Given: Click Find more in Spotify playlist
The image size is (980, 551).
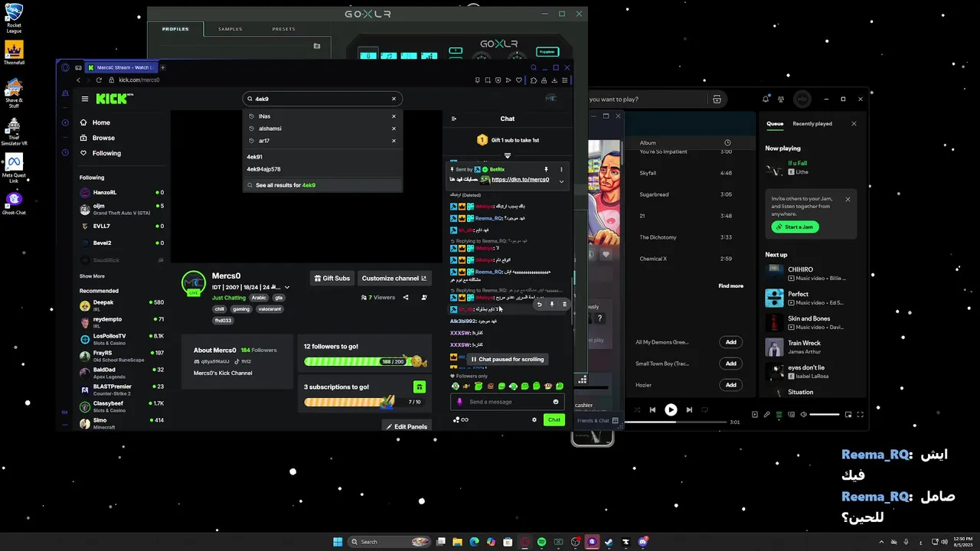Looking at the screenshot, I should (730, 285).
